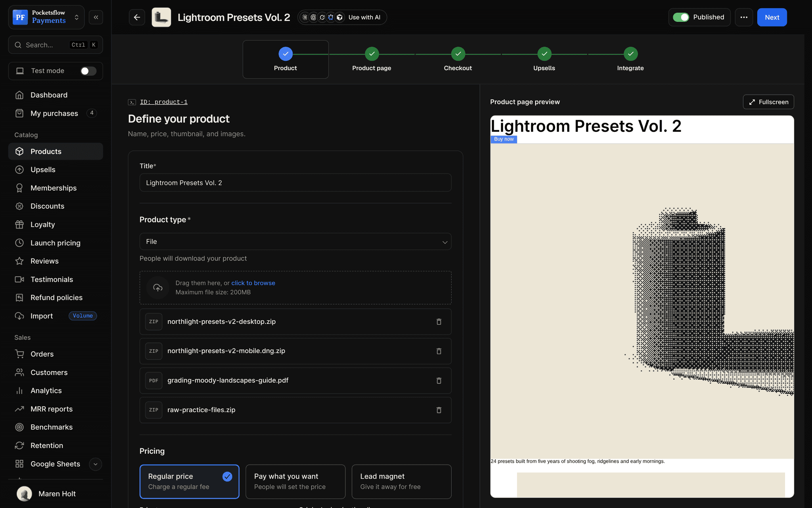Click the cloud upload icon
Viewport: 812px width, 508px height.
(x=158, y=288)
